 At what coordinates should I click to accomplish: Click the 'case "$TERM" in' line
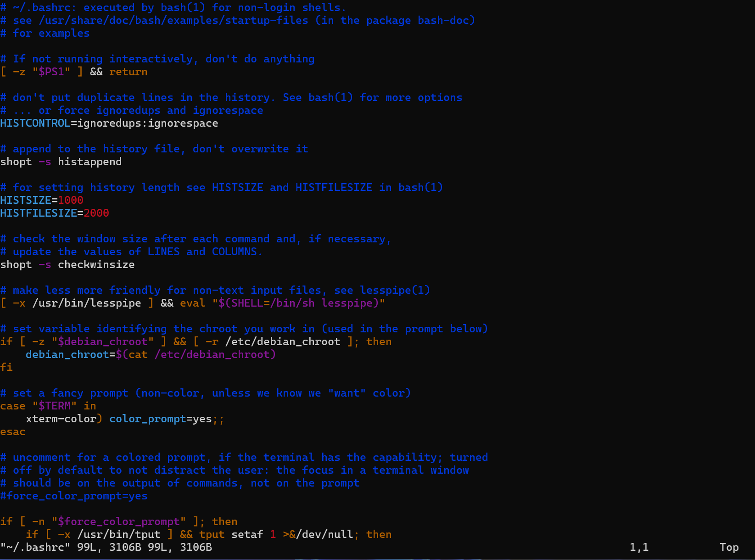tap(48, 406)
